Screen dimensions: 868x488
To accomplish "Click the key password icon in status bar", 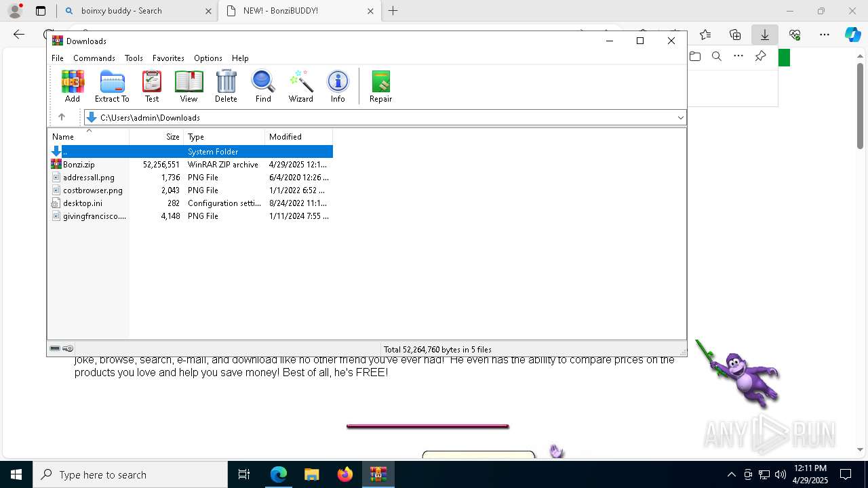I will pos(68,348).
